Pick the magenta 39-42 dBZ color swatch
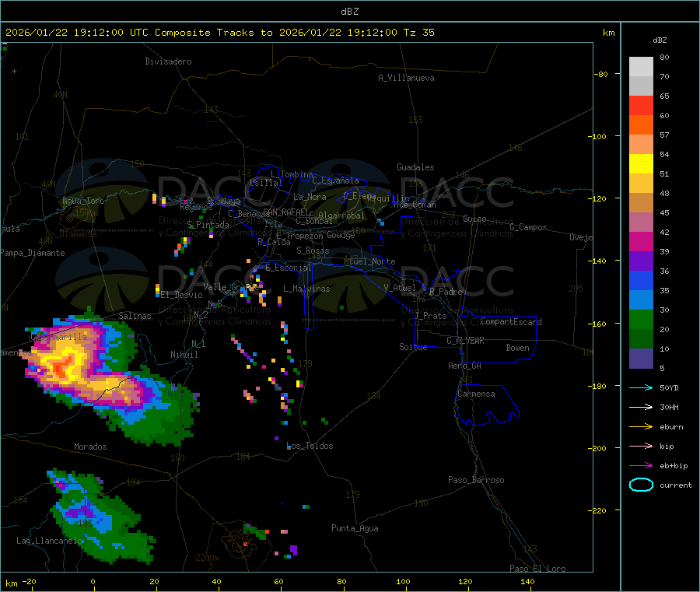700x592 pixels. 641,241
